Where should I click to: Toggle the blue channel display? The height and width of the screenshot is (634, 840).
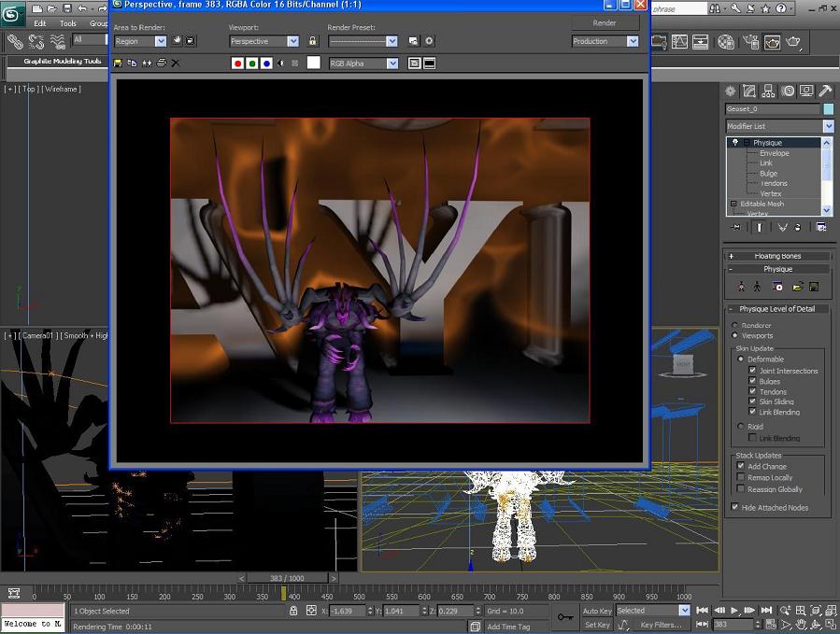[x=266, y=63]
